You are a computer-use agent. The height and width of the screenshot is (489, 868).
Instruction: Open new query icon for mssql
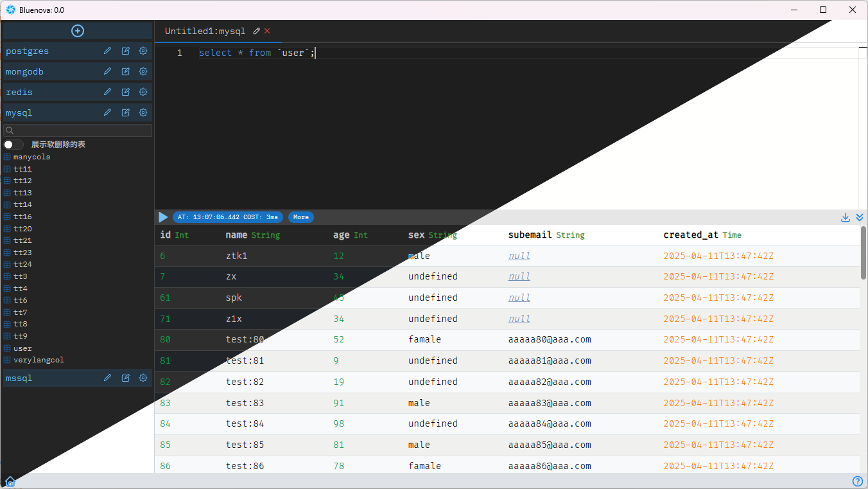tap(126, 378)
